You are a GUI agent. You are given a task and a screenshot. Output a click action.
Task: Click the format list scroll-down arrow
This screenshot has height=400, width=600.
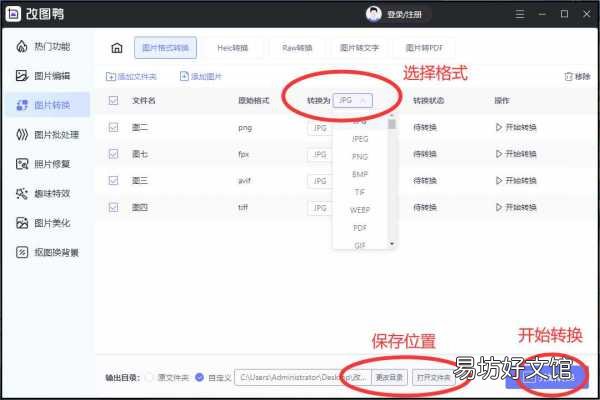(391, 244)
